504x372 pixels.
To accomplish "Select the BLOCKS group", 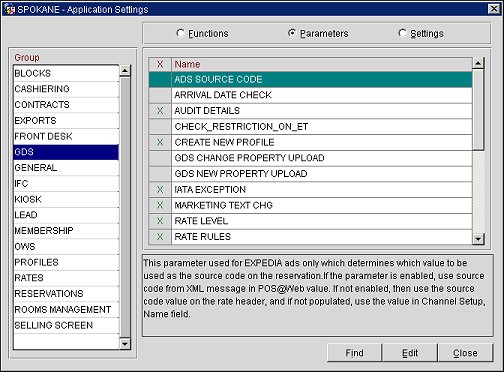I will pos(66,73).
